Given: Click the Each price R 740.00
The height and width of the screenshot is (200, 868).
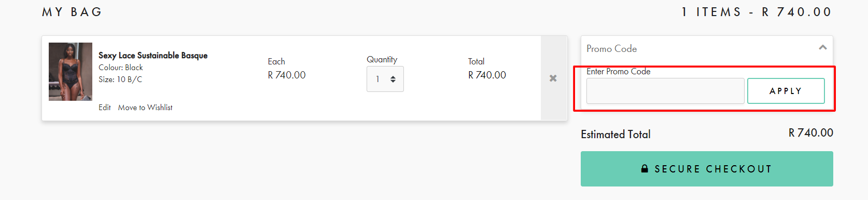Looking at the screenshot, I should click(287, 75).
